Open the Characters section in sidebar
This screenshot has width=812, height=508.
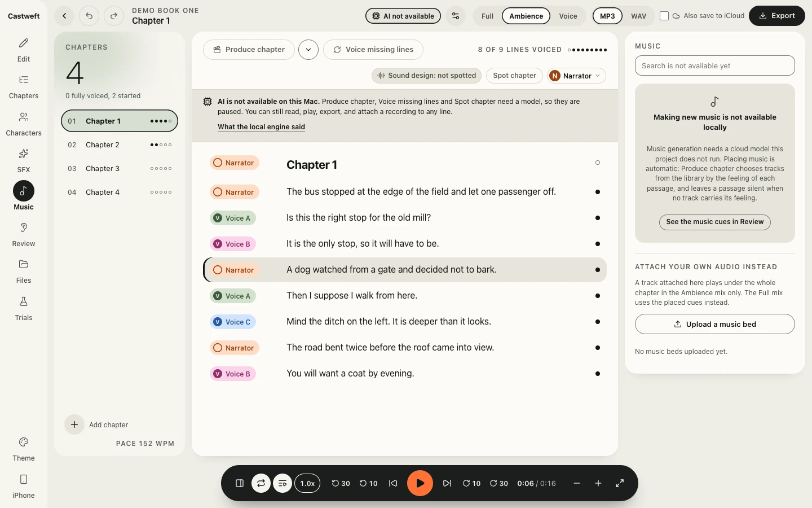point(24,124)
